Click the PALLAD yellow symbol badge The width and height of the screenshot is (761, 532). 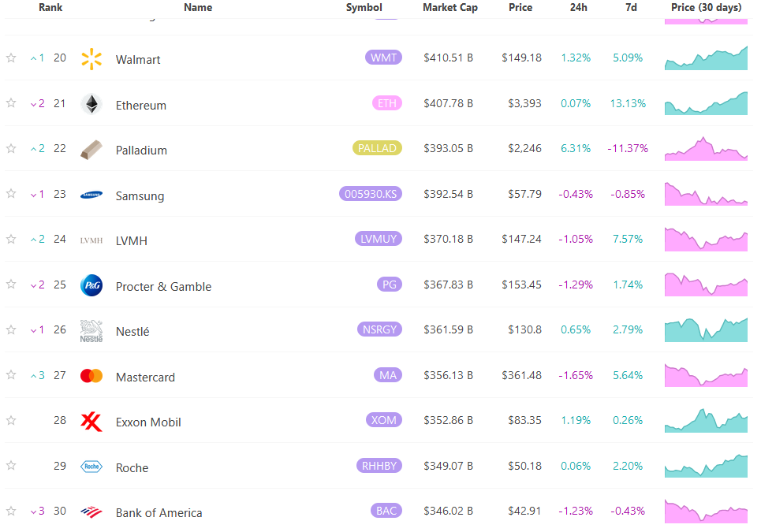pyautogui.click(x=377, y=148)
